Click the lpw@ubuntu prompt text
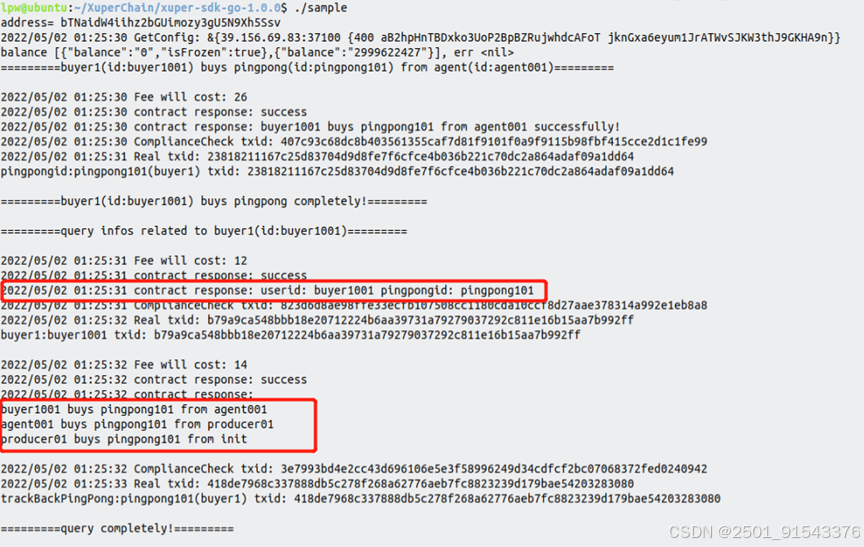864x547 pixels. pos(34,8)
